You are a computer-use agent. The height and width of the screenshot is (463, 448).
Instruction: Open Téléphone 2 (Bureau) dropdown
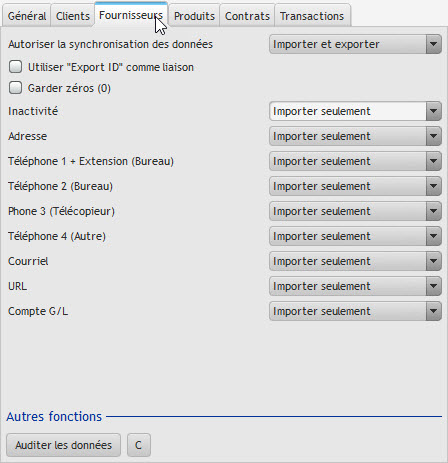(x=355, y=186)
